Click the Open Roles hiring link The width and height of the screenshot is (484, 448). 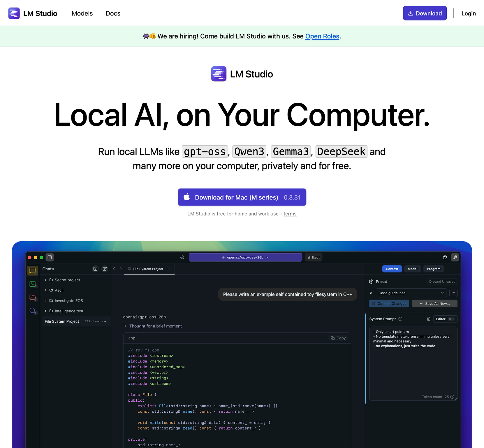(x=322, y=36)
